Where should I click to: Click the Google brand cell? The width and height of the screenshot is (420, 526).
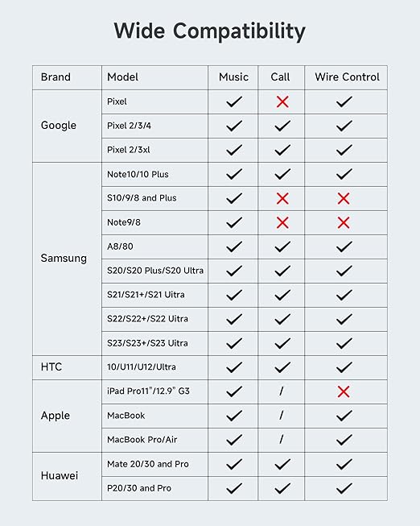click(x=67, y=126)
